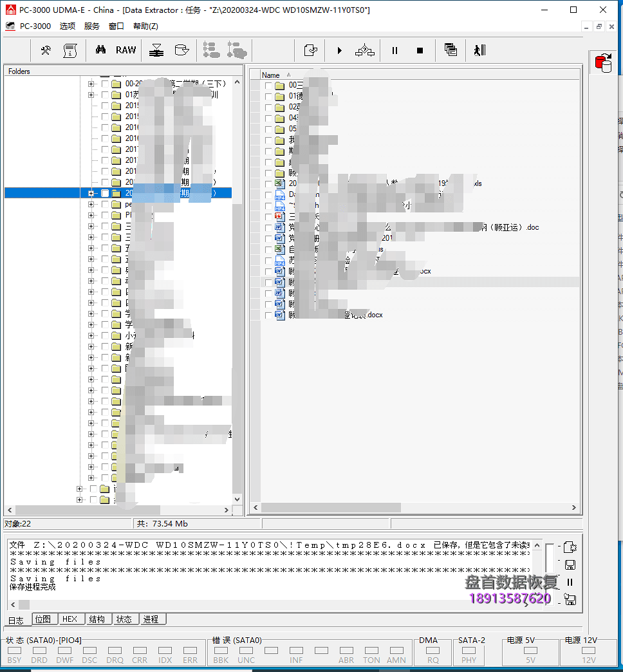Check the 'pe' folder in Folders tree

pyautogui.click(x=104, y=205)
